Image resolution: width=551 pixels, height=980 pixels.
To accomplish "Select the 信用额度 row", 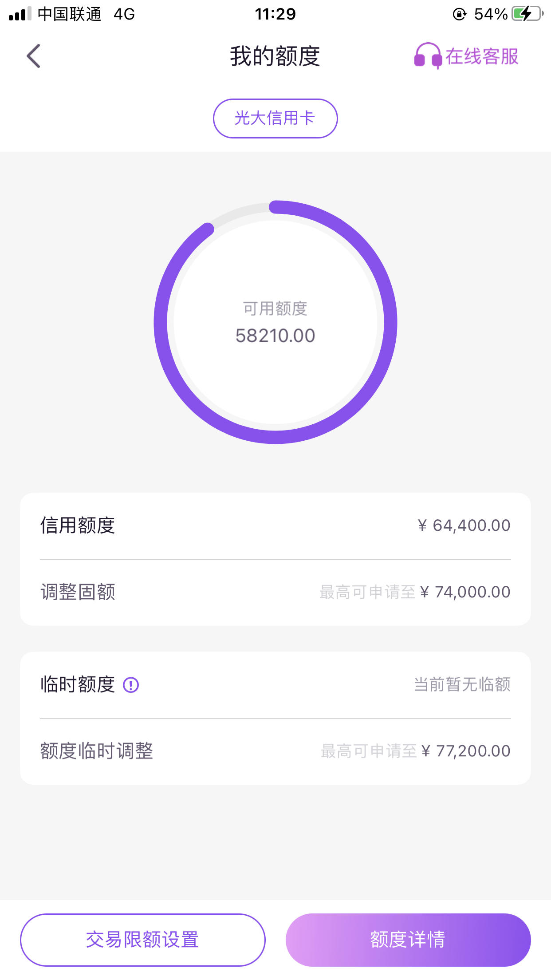I will (275, 526).
